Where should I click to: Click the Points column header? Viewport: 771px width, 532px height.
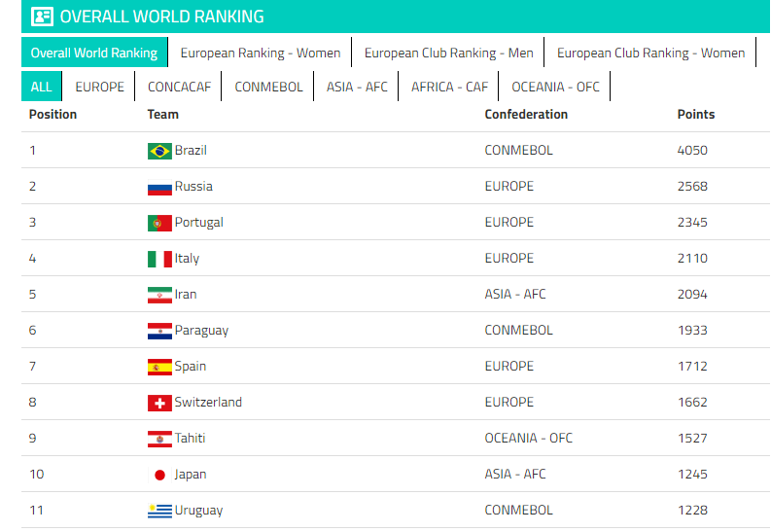point(695,115)
